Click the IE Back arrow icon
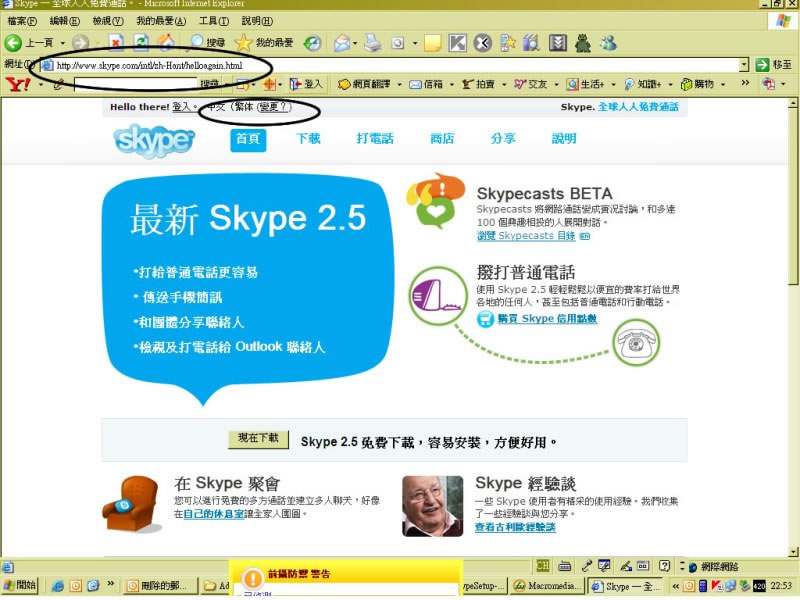Viewport: 800px width, 600px height. click(13, 43)
